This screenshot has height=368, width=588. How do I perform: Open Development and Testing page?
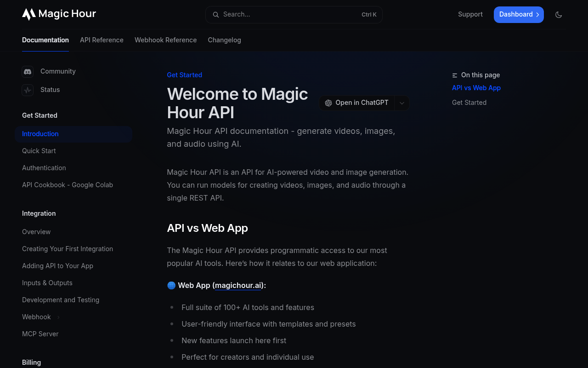point(61,300)
